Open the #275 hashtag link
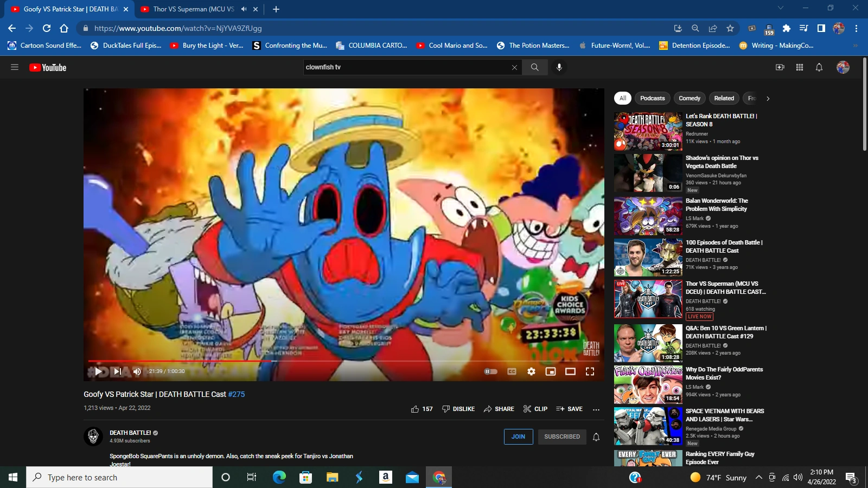Screen dimensions: 868x488 237,394
